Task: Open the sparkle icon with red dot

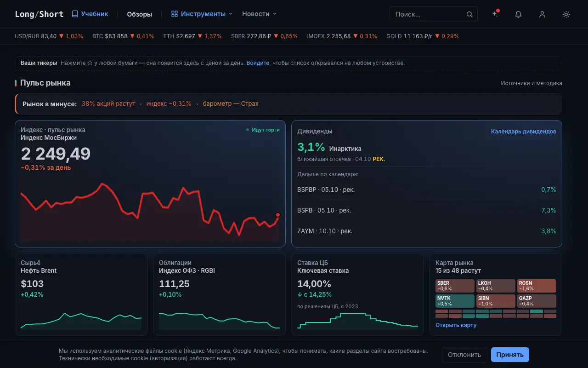Action: click(495, 14)
